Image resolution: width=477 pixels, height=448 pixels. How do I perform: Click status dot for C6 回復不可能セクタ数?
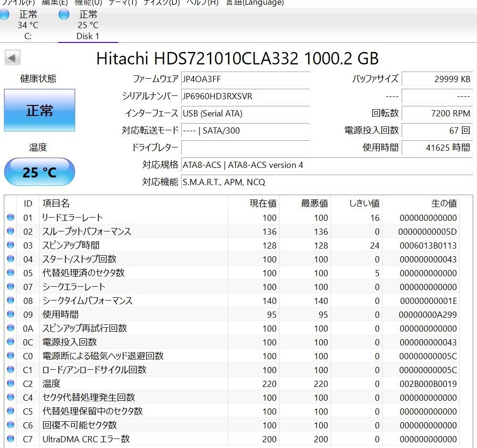10,425
